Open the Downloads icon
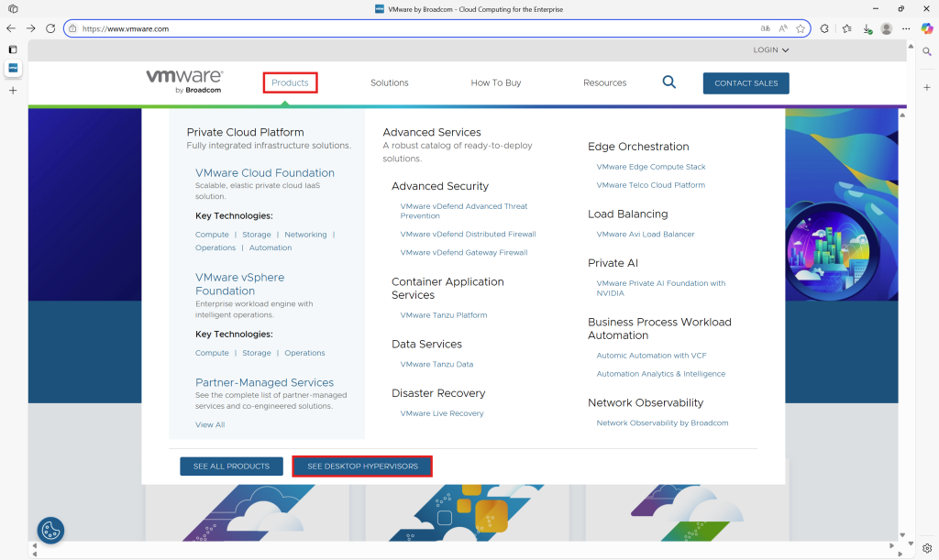Viewport: 939px width, 560px height. (867, 28)
